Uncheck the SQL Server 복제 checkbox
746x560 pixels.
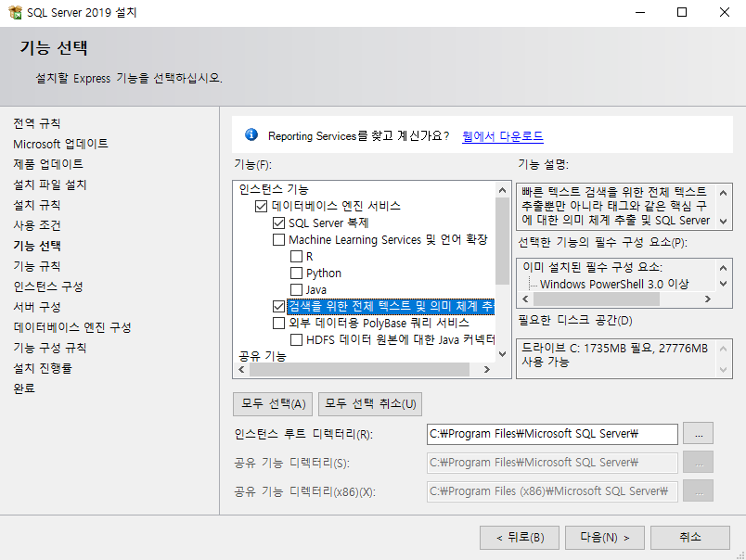point(278,223)
